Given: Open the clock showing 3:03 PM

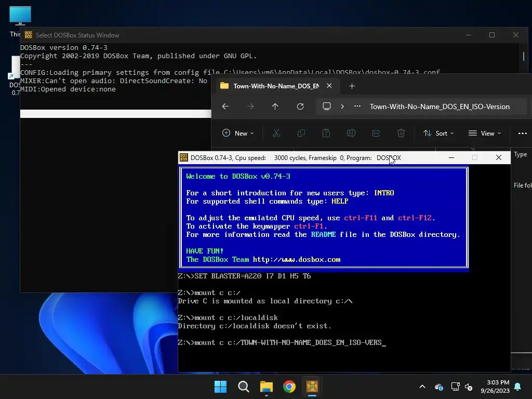Looking at the screenshot, I should click(x=495, y=387).
